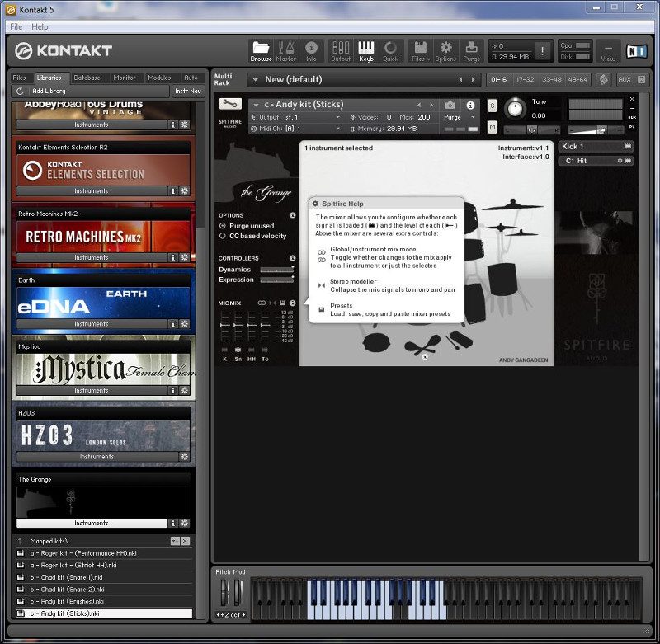The height and width of the screenshot is (644, 660).
Task: Open the Output mixer section
Action: click(341, 51)
